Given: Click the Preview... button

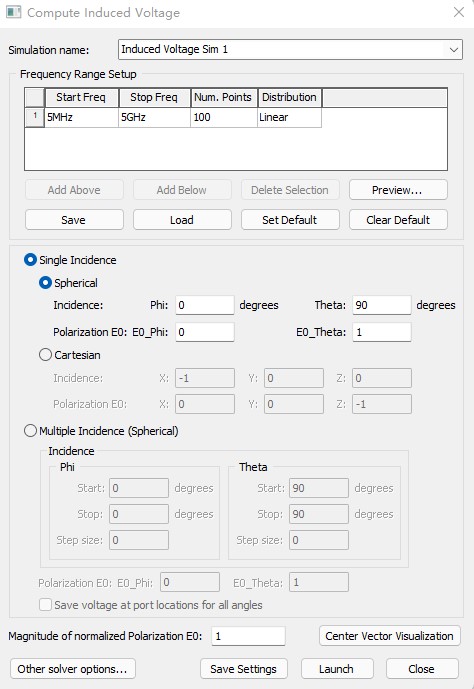Looking at the screenshot, I should pos(398,190).
